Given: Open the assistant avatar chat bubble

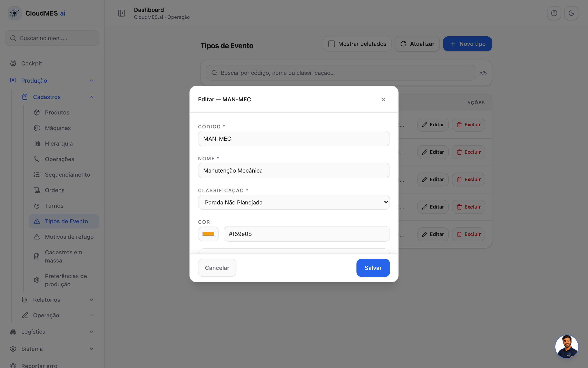Looking at the screenshot, I should [567, 346].
